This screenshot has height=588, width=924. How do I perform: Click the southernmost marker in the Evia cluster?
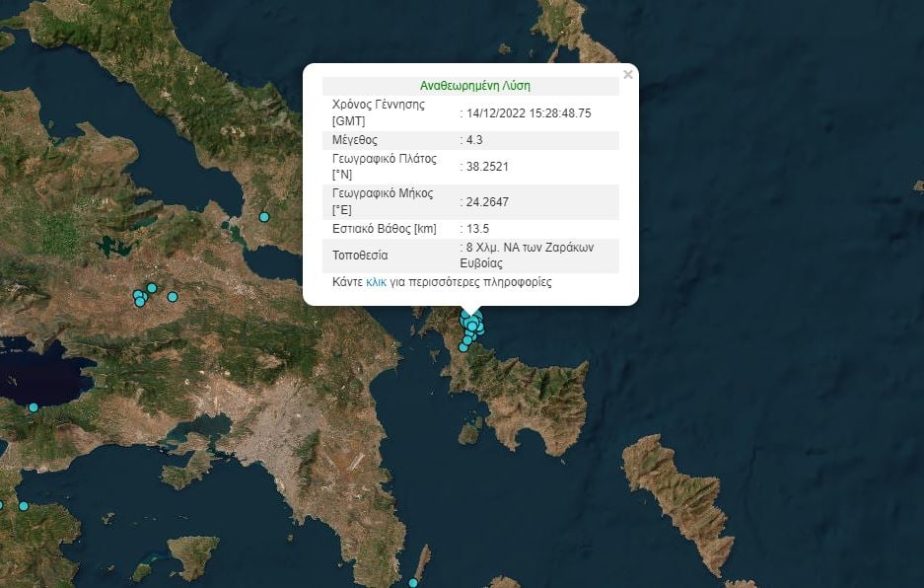point(463,347)
